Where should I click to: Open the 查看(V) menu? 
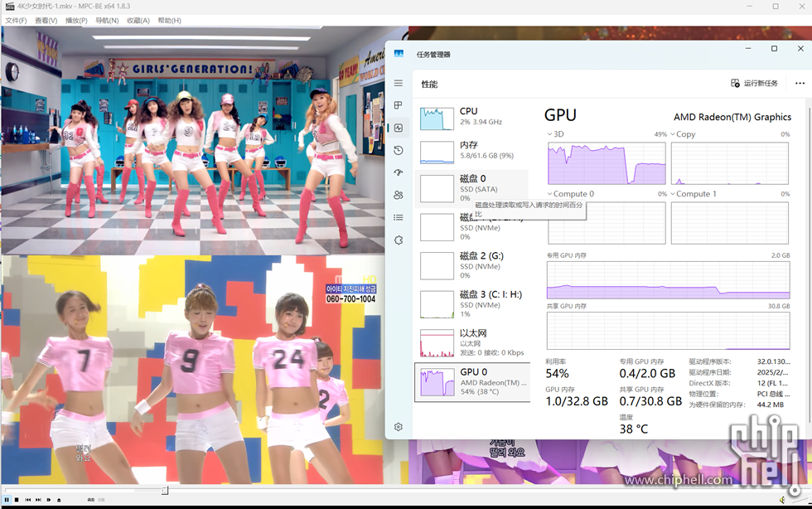click(x=46, y=20)
